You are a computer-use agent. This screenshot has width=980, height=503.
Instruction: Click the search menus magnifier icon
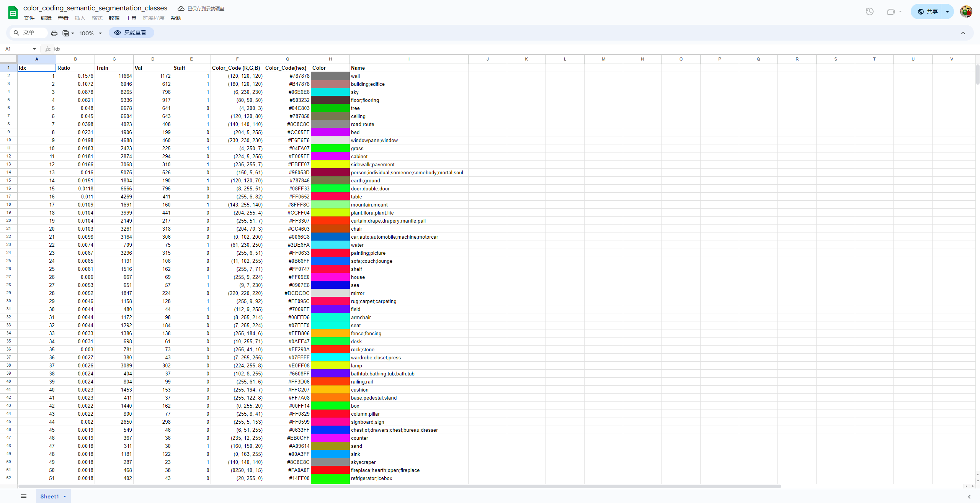point(16,33)
